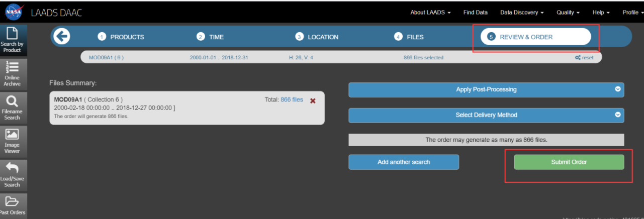644x219 pixels.
Task: Open the LAADS DAAC home link
Action: (x=56, y=13)
